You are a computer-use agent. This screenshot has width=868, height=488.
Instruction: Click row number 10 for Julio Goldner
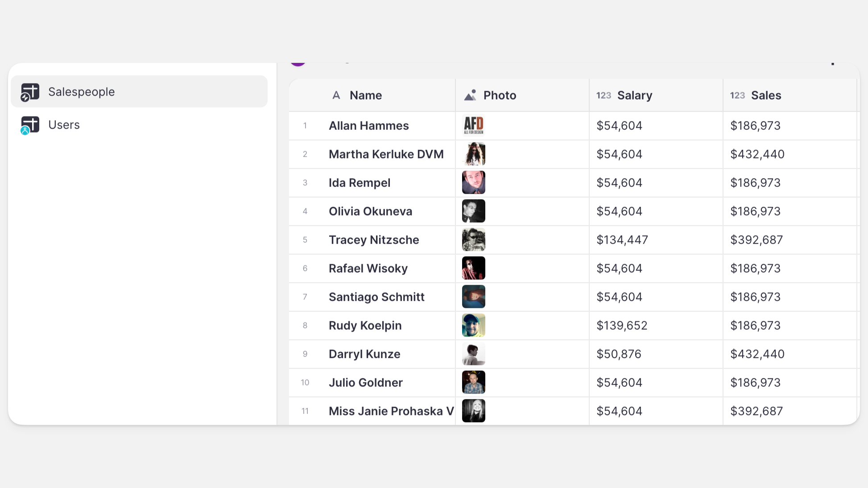pyautogui.click(x=305, y=383)
